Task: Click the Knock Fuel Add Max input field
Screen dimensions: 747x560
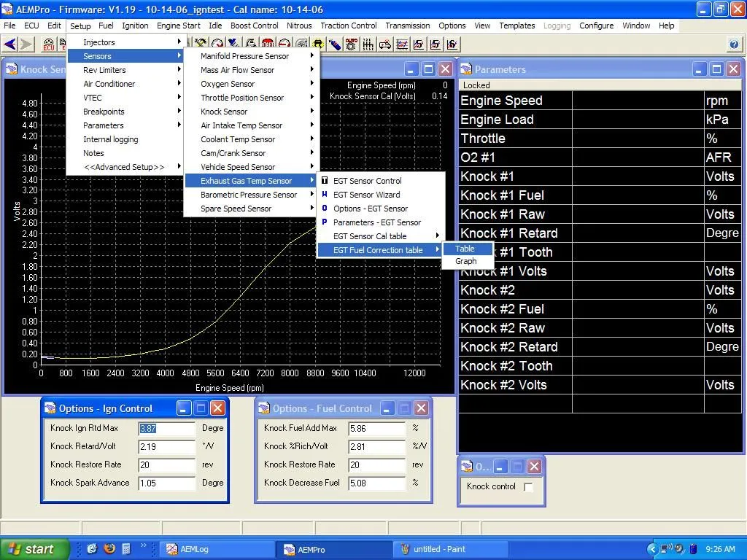Action: (x=376, y=429)
